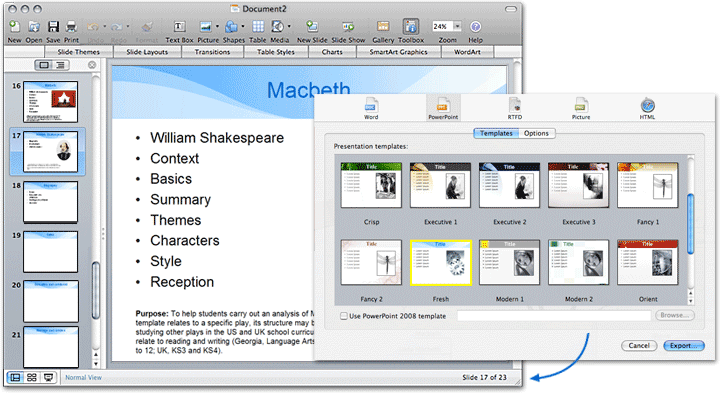This screenshot has width=721, height=394.
Task: Open the Media dropdown arrow
Action: [289, 27]
